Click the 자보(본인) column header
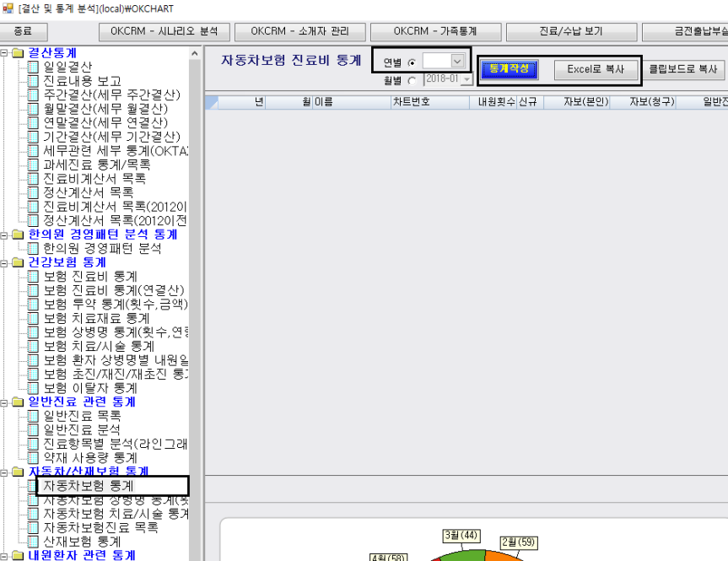The height and width of the screenshot is (561, 728). tap(577, 102)
